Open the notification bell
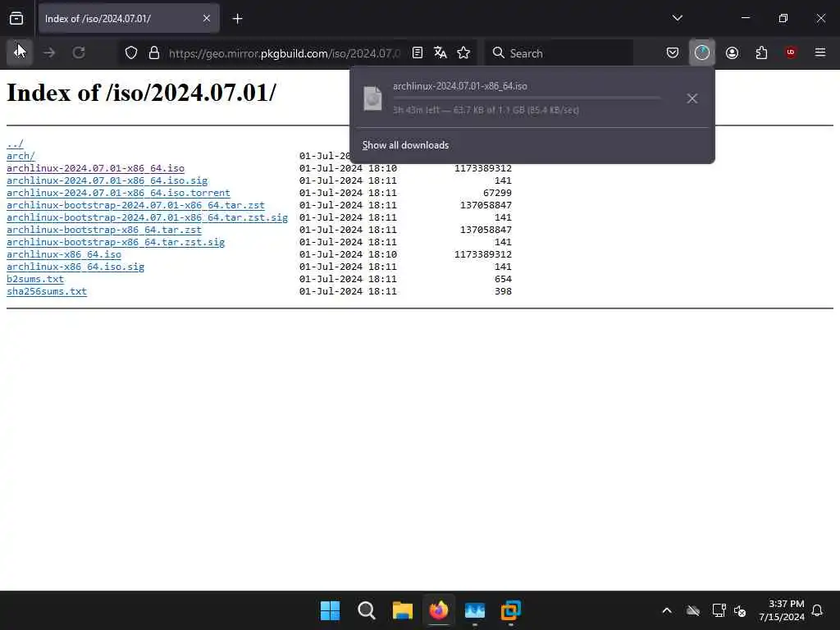This screenshot has width=840, height=630. tap(817, 610)
